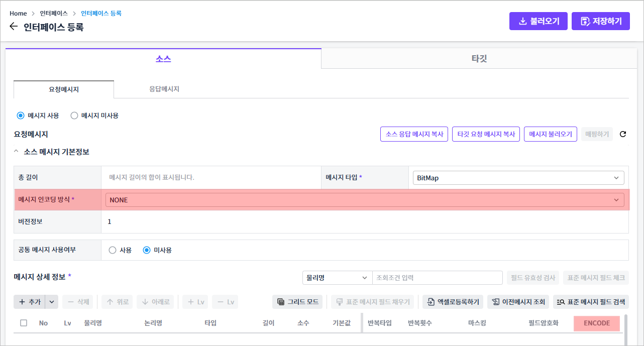Image resolution: width=644 pixels, height=346 pixels.
Task: Click the 필드암호화 column header
Action: point(544,323)
